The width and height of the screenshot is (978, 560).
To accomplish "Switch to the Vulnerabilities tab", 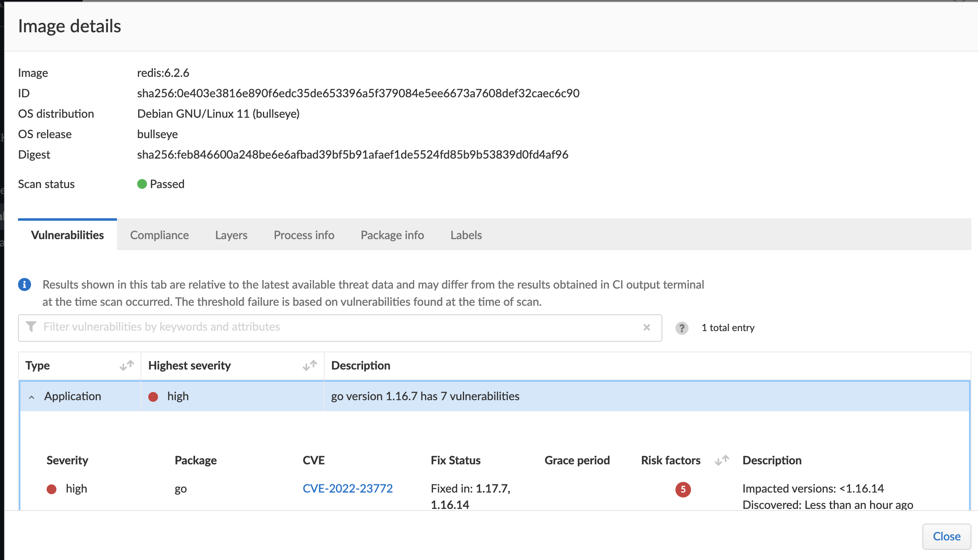I will 67,235.
